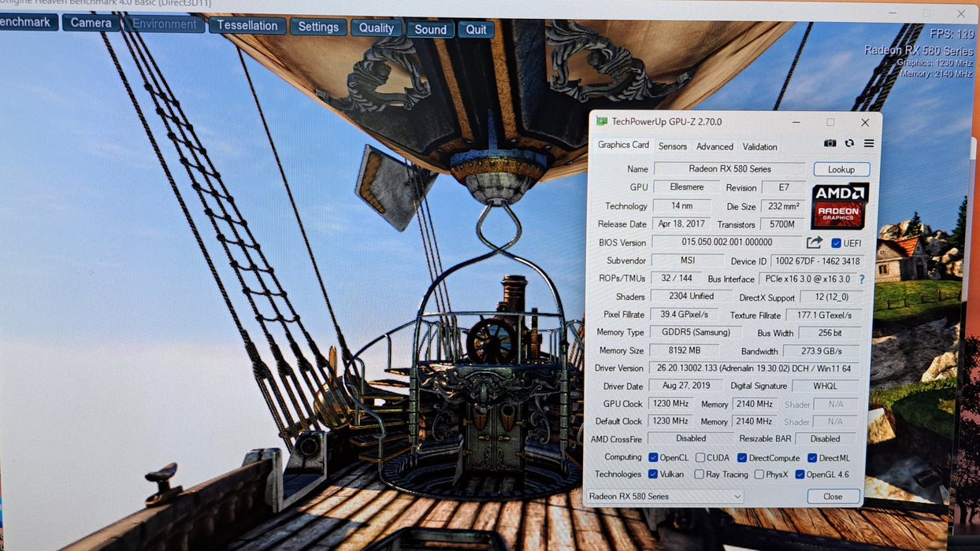Click the GPU-Z refresh icon
Image resolution: width=980 pixels, height=551 pixels.
[849, 143]
